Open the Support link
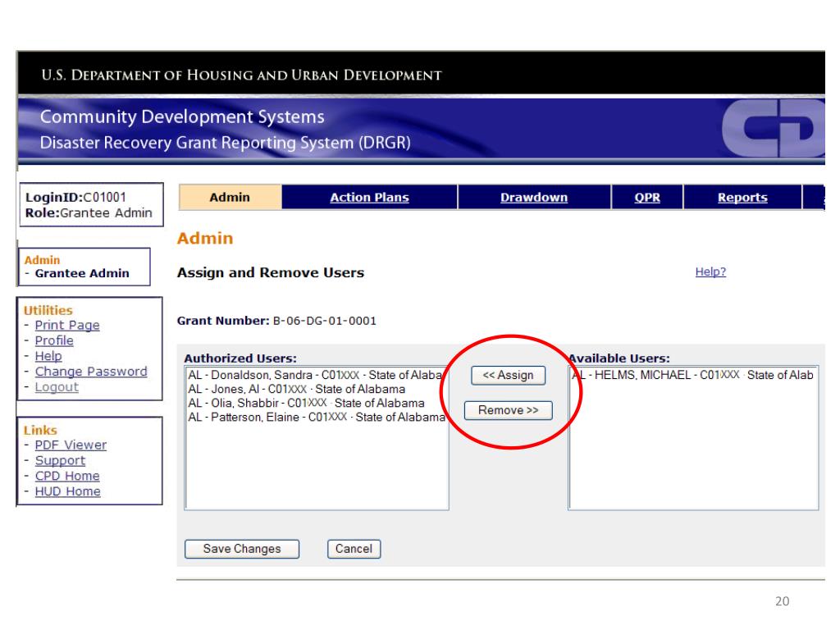This screenshot has width=840, height=630. 60,461
